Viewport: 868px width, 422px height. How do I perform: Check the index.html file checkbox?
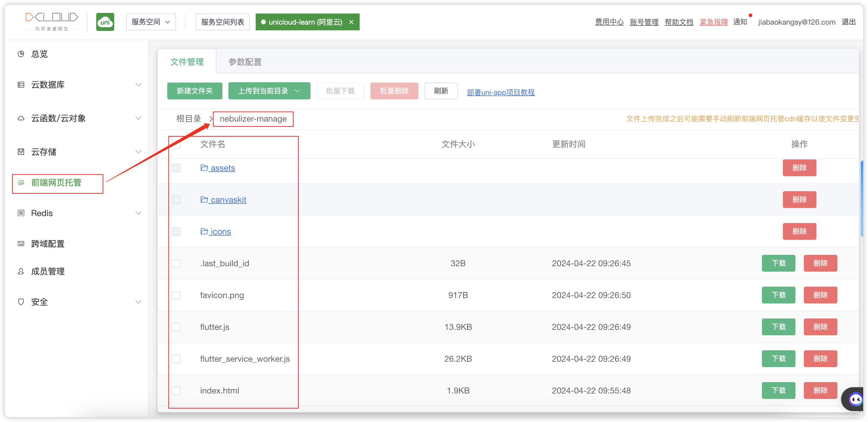click(x=176, y=390)
